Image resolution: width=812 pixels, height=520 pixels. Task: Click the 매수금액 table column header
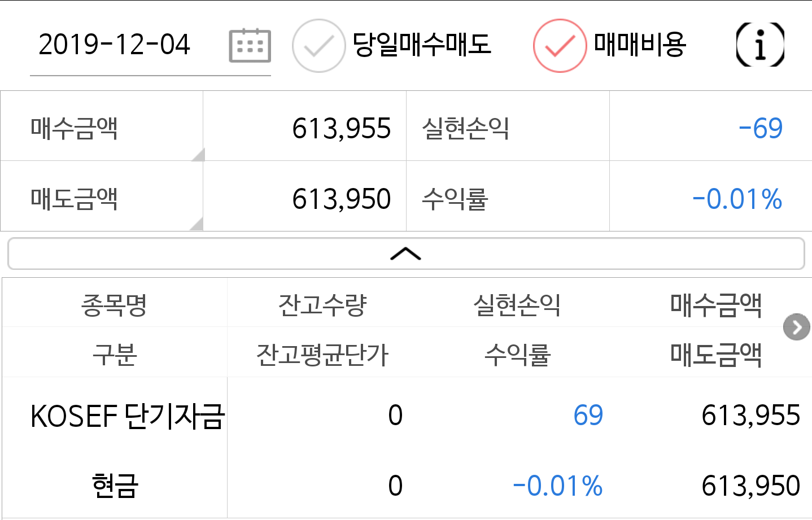point(715,304)
